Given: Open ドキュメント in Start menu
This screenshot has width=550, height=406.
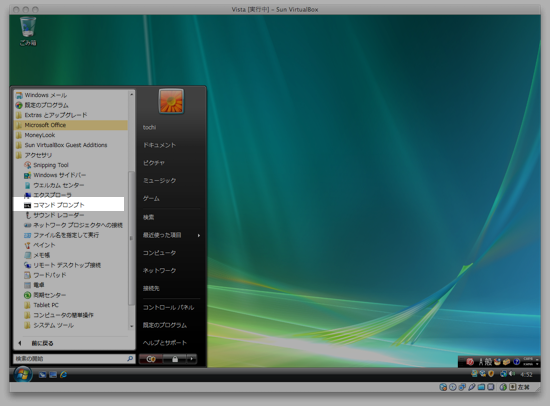Looking at the screenshot, I should pyautogui.click(x=159, y=145).
